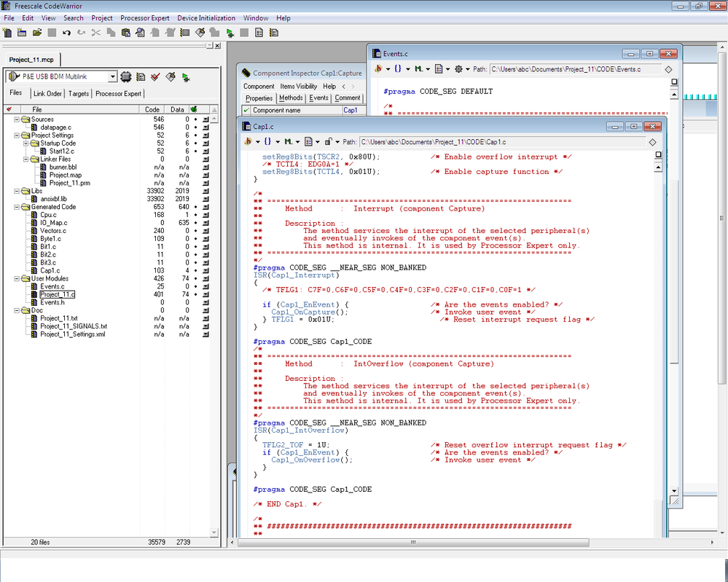Click the Open file toolbar icon
The width and height of the screenshot is (728, 582).
point(37,33)
